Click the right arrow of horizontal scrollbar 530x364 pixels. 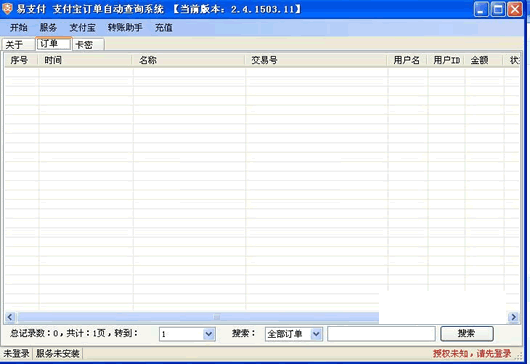[x=514, y=317]
